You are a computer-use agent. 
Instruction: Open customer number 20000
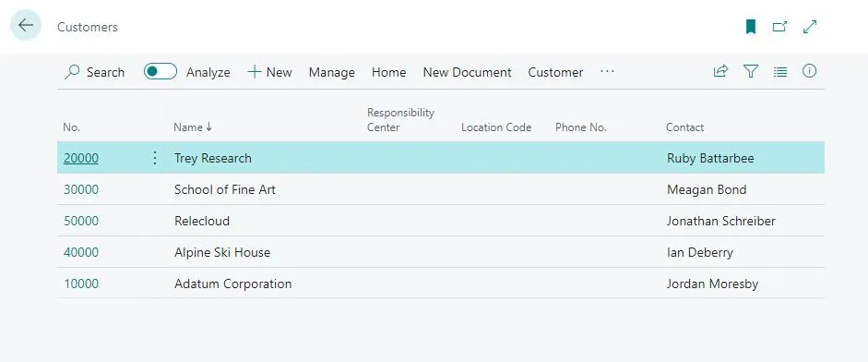click(x=81, y=158)
